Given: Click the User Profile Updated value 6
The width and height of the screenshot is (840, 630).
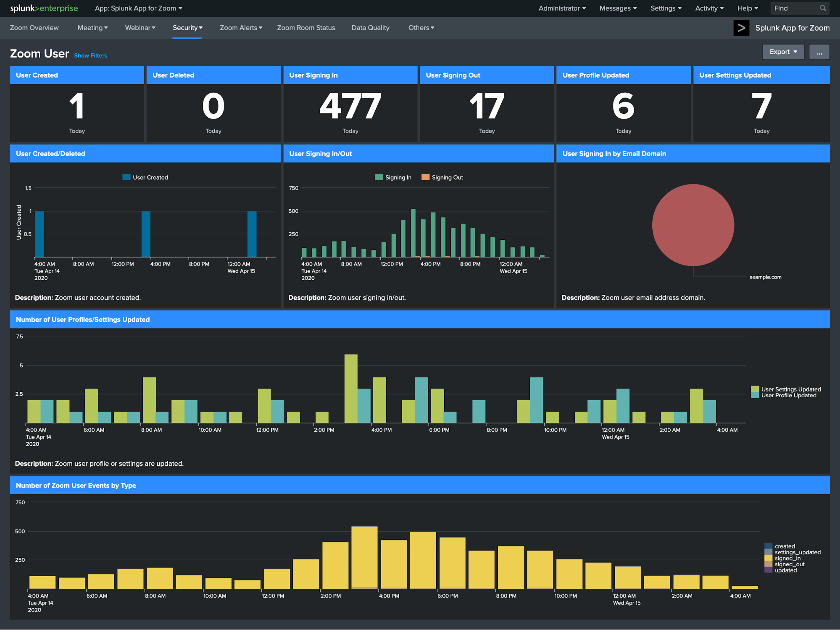Looking at the screenshot, I should coord(623,106).
